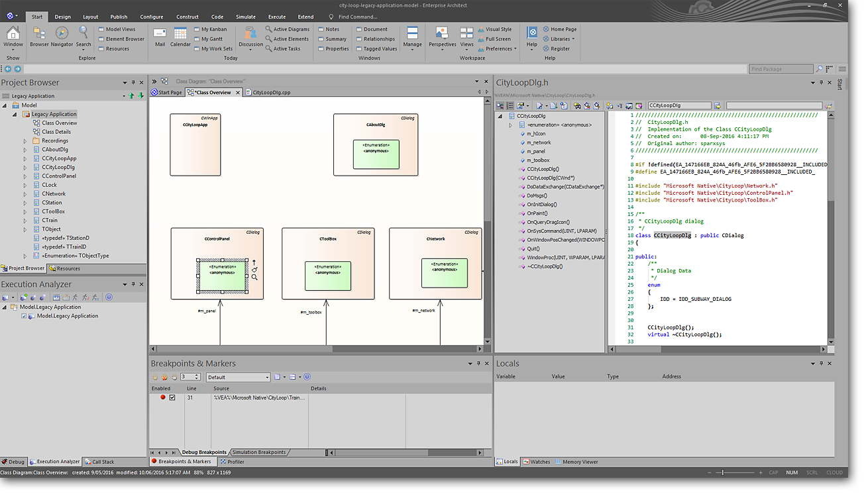The height and width of the screenshot is (497, 868).
Task: Click the Full Screen button
Action: [x=497, y=39]
